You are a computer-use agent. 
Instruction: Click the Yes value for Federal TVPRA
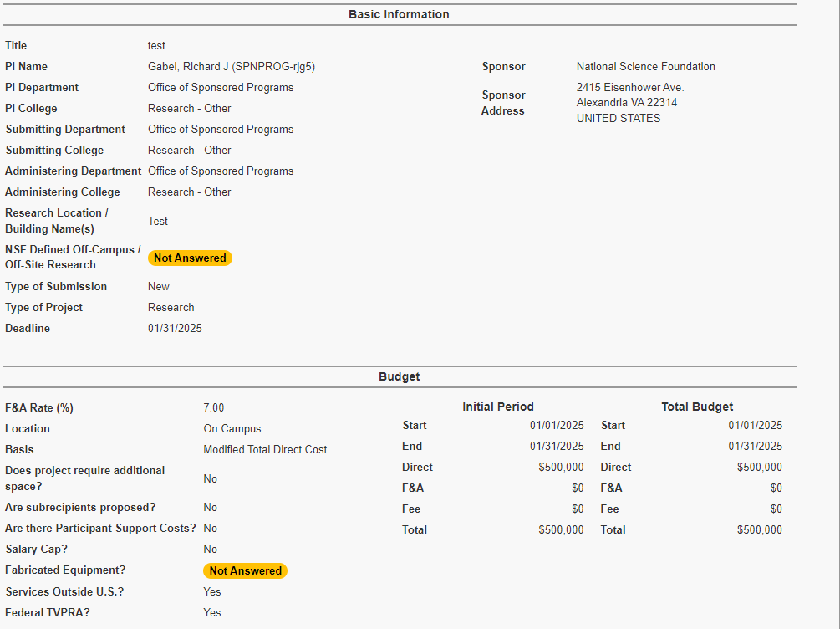coord(212,613)
